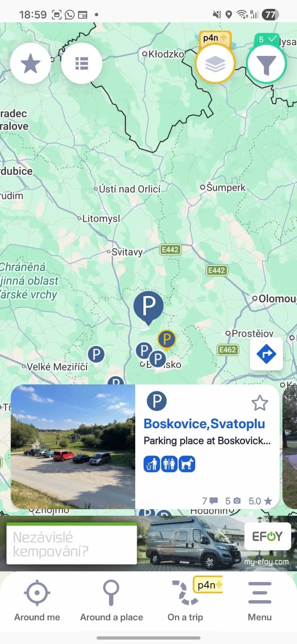
Task: Tap parking marker near Velké Meziříčí
Action: (x=96, y=355)
